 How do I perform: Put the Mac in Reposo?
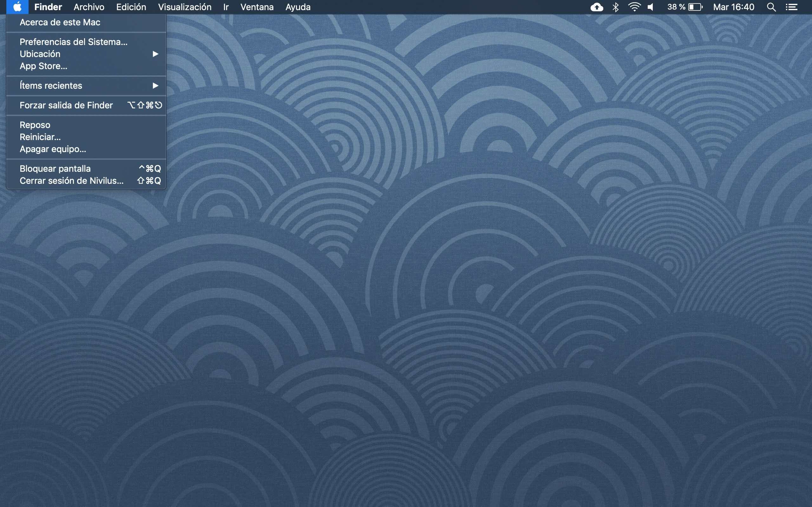click(x=35, y=125)
